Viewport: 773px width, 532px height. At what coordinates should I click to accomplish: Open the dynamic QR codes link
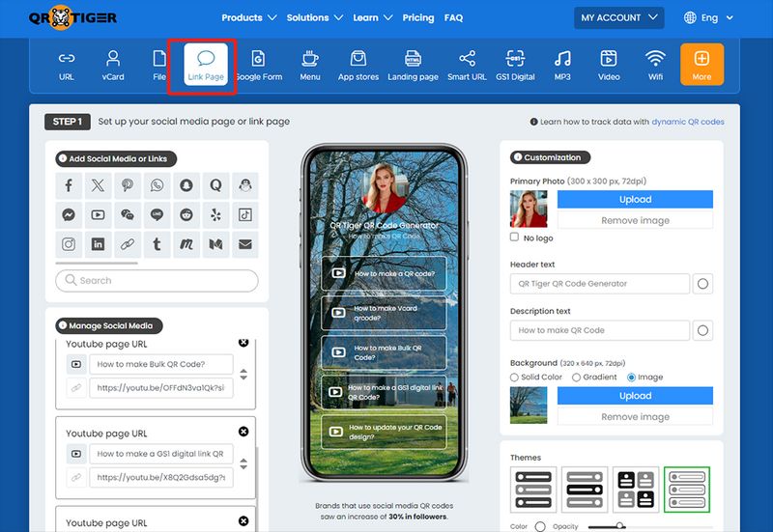point(687,122)
